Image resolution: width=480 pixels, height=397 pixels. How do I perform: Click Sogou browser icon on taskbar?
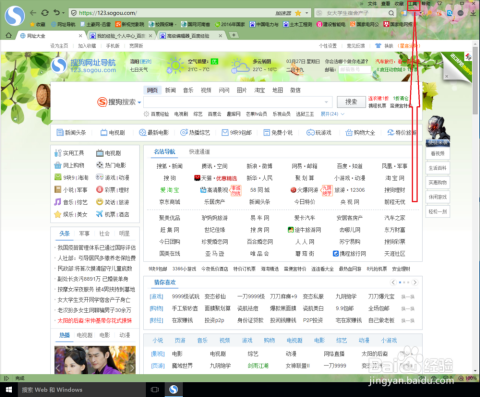[173, 389]
